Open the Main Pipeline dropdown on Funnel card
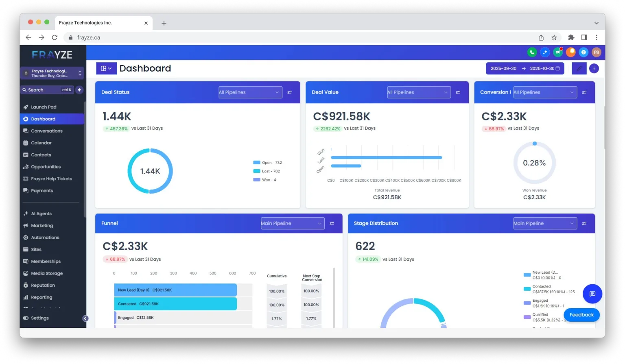 (x=292, y=223)
